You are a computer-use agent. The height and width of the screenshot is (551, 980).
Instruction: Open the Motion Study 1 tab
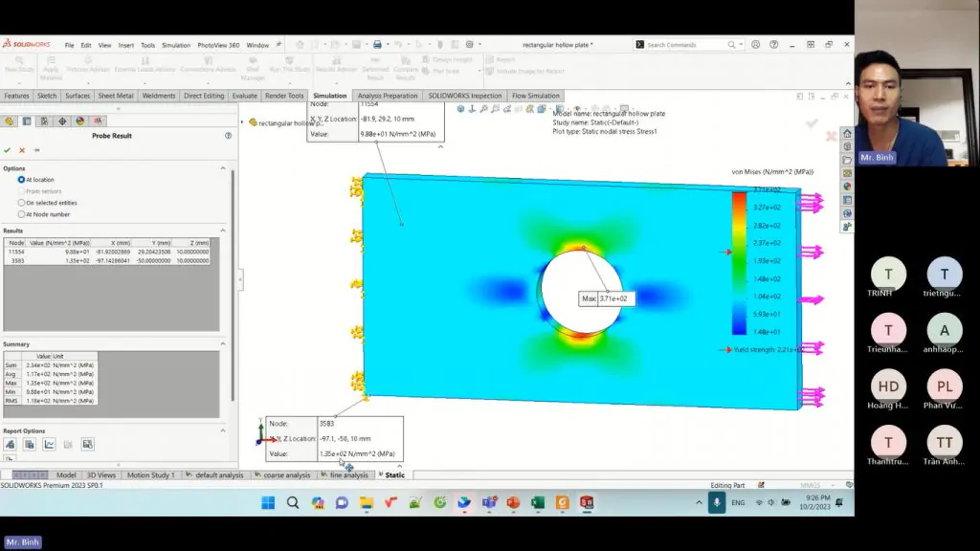click(x=150, y=474)
